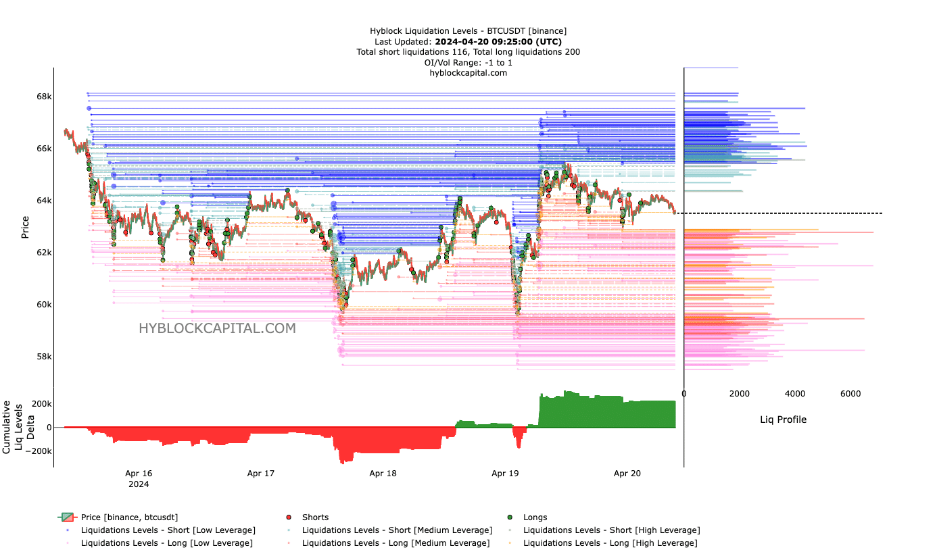Click the 60k price axis label
The image size is (937, 560).
(44, 305)
